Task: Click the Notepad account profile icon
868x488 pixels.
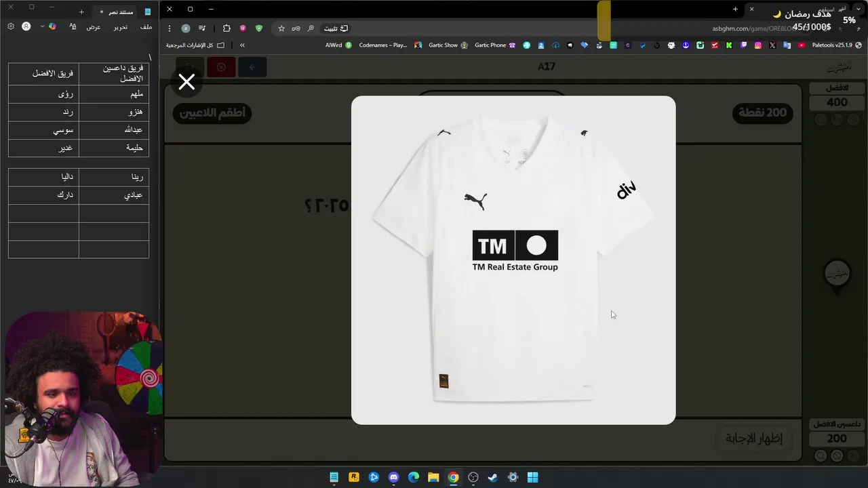Action: tap(26, 26)
